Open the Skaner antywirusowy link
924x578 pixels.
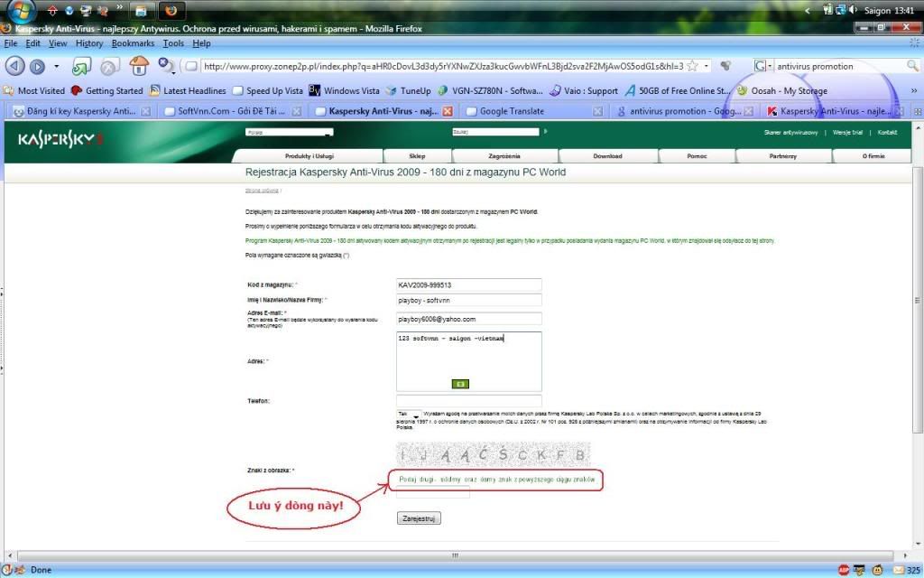pos(790,133)
